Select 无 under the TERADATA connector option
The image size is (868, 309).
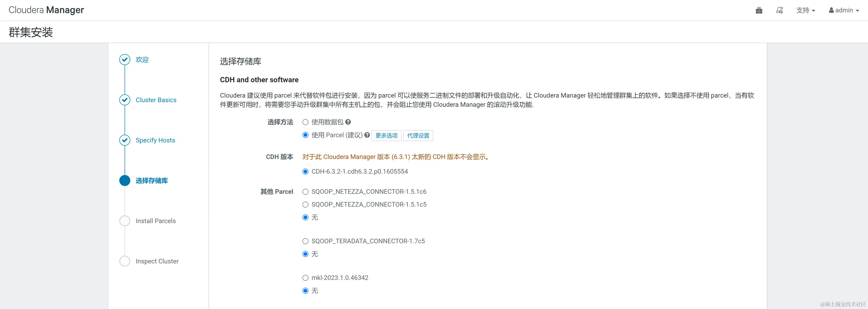(x=305, y=254)
